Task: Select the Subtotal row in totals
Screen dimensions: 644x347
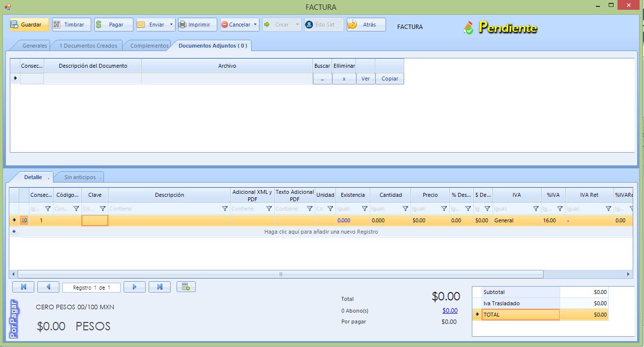Action: [541, 292]
